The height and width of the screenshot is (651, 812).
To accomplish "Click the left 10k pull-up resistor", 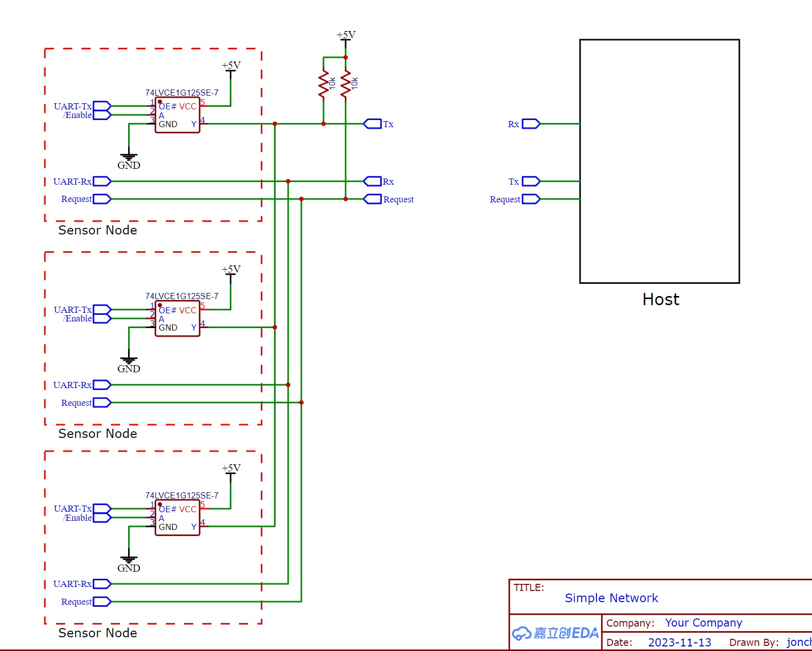I will [323, 83].
